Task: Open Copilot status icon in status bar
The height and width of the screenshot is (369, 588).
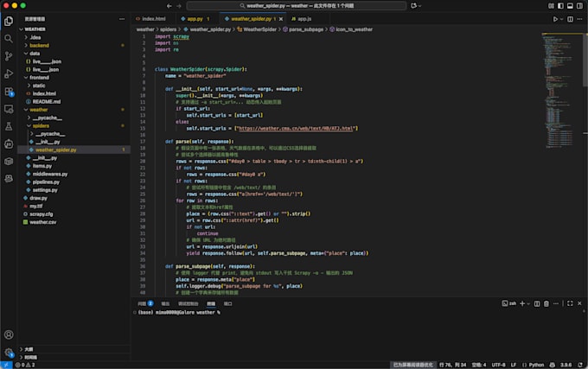Action: coord(552,365)
